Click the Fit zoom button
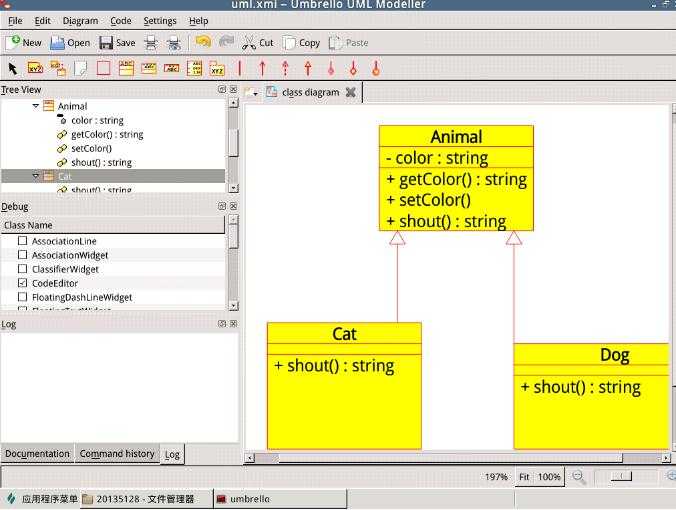This screenshot has height=510, width=676. tap(524, 477)
